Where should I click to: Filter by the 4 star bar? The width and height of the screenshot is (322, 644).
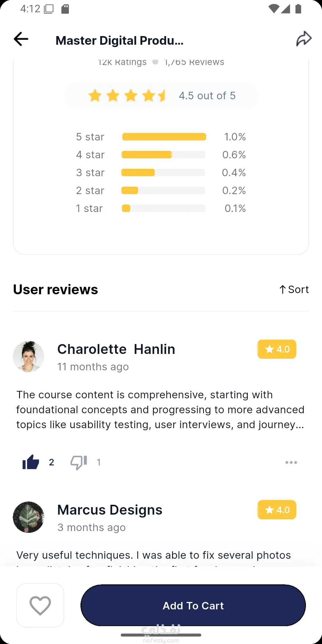[163, 155]
